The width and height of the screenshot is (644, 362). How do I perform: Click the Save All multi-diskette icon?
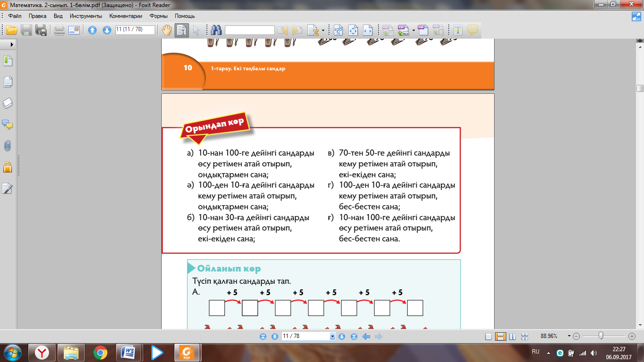coord(41,30)
